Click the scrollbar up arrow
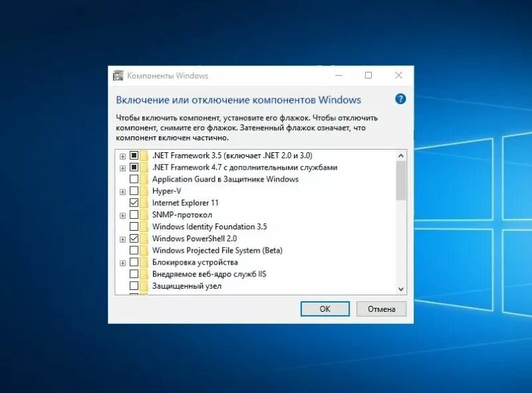This screenshot has width=532, height=393. tap(401, 156)
